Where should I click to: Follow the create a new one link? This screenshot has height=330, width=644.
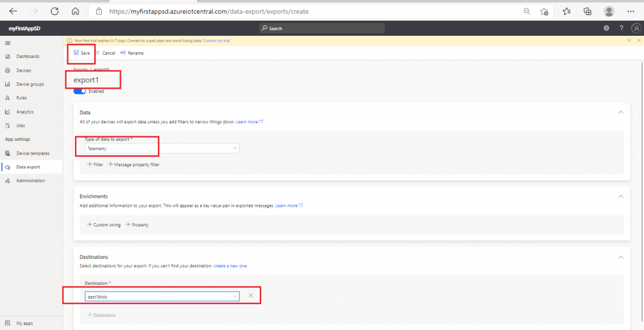[x=230, y=266]
